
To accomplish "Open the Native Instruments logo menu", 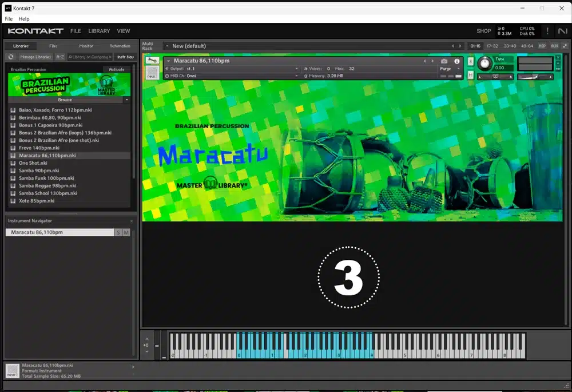I will click(x=562, y=31).
